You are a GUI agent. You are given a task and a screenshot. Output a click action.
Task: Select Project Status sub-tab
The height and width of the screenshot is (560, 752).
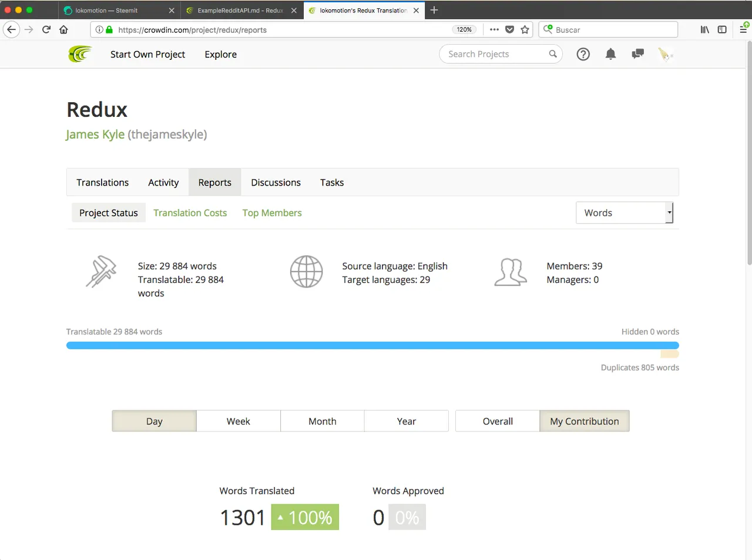click(x=109, y=213)
